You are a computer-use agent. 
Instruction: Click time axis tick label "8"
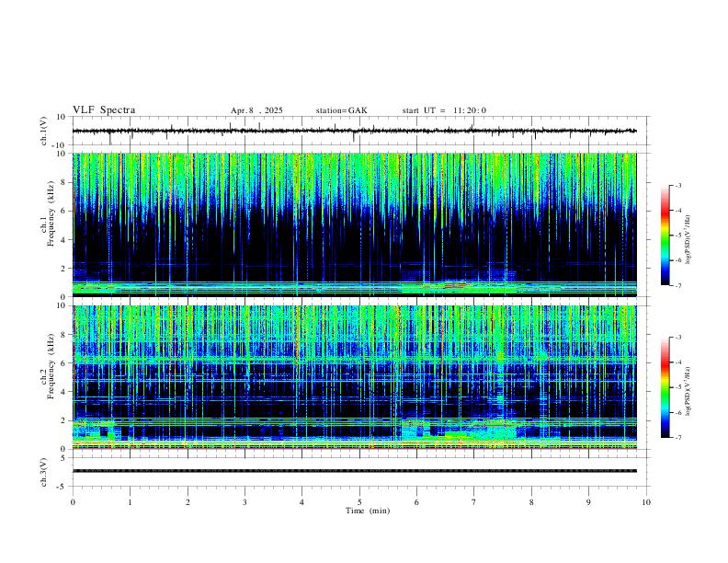(531, 502)
